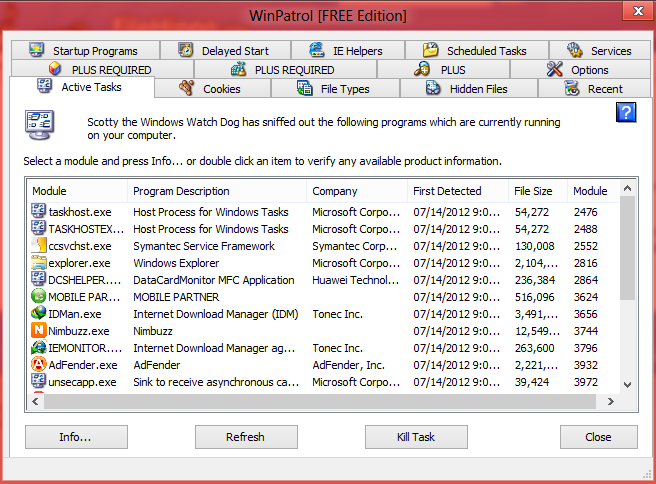Click the 130,008 file size cell

point(535,246)
